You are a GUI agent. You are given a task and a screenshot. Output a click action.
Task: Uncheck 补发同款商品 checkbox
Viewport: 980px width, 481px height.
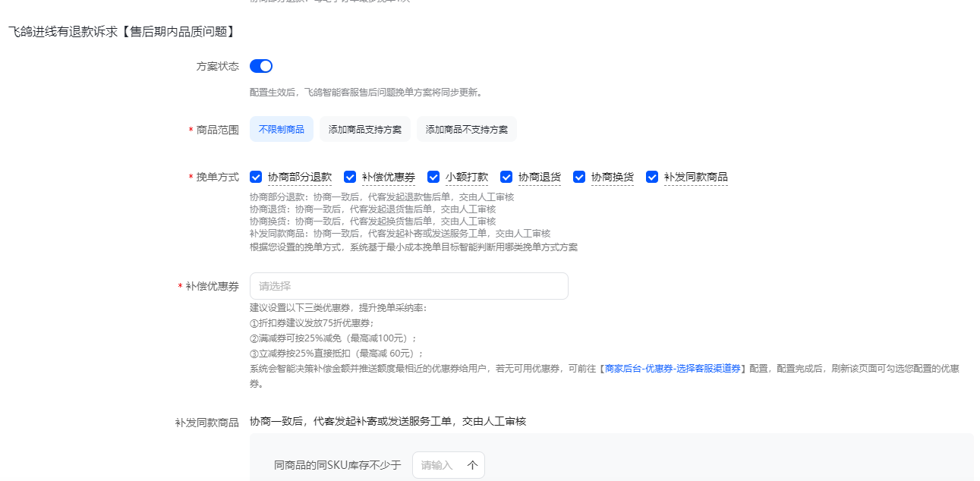[652, 177]
